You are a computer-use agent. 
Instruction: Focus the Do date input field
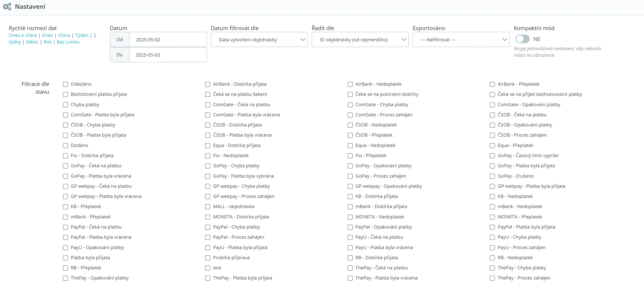(167, 55)
